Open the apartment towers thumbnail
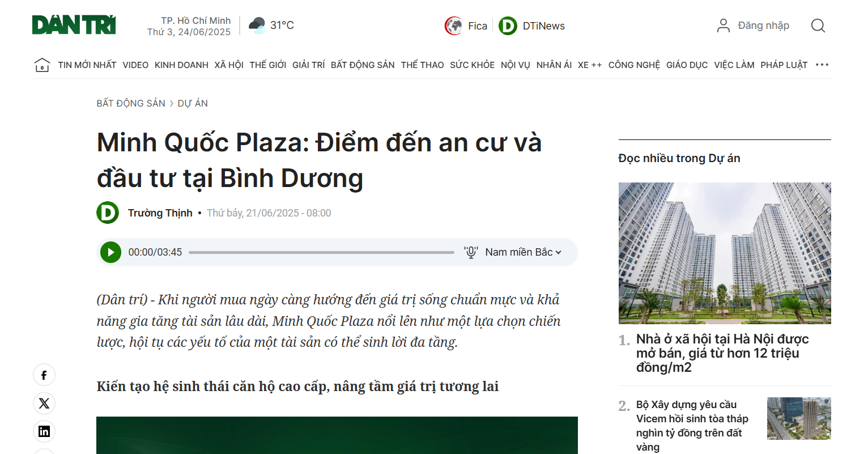868x454 pixels. [x=725, y=253]
